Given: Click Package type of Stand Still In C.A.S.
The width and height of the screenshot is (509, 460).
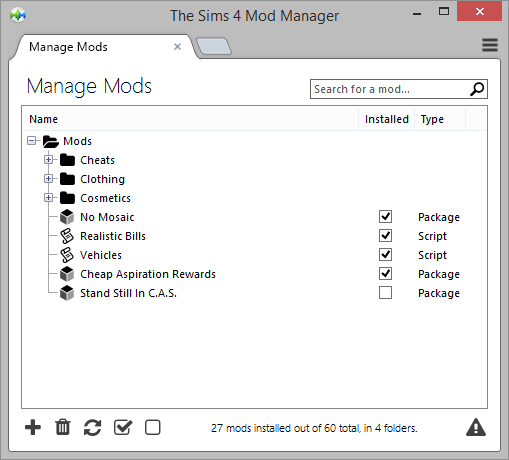Looking at the screenshot, I should point(439,293).
